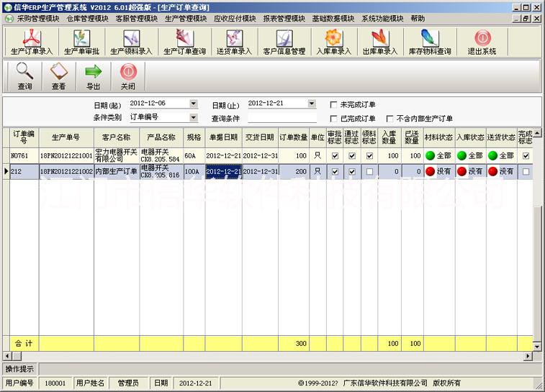Image resolution: width=545 pixels, height=392 pixels.
Task: Open 生产管理模块 menu
Action: coord(186,19)
